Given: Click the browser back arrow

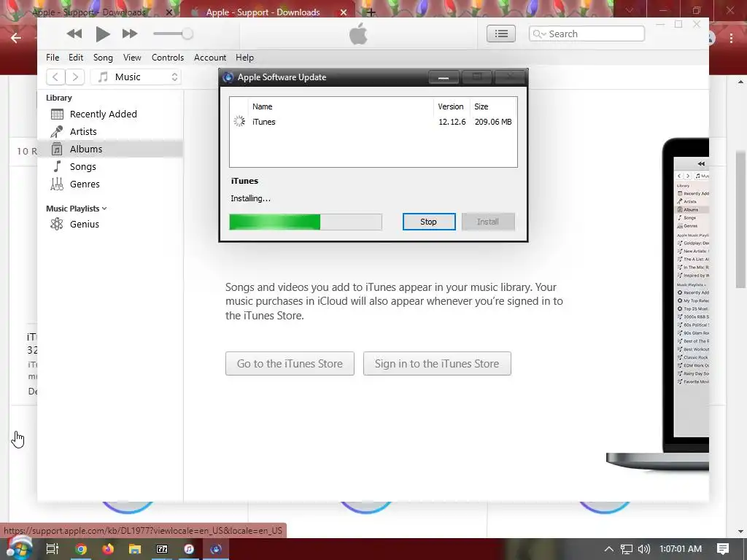Looking at the screenshot, I should [16, 38].
